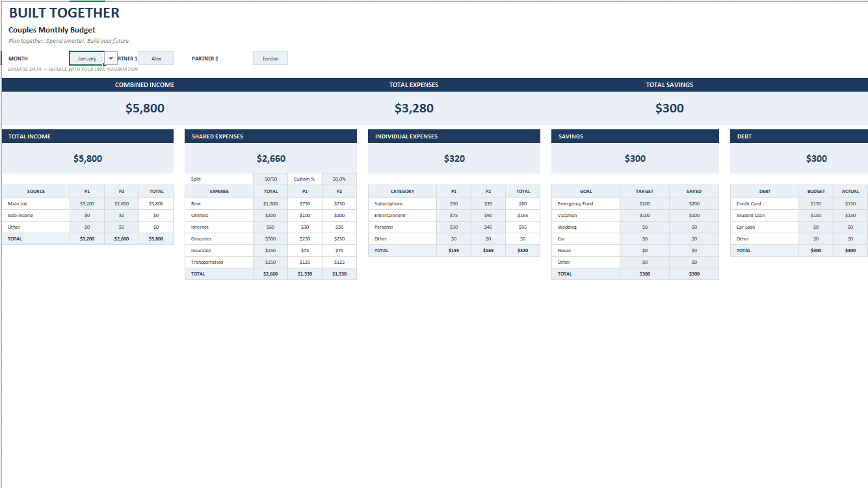Select the Split 50/50 cell
The image size is (868, 488).
(270, 179)
